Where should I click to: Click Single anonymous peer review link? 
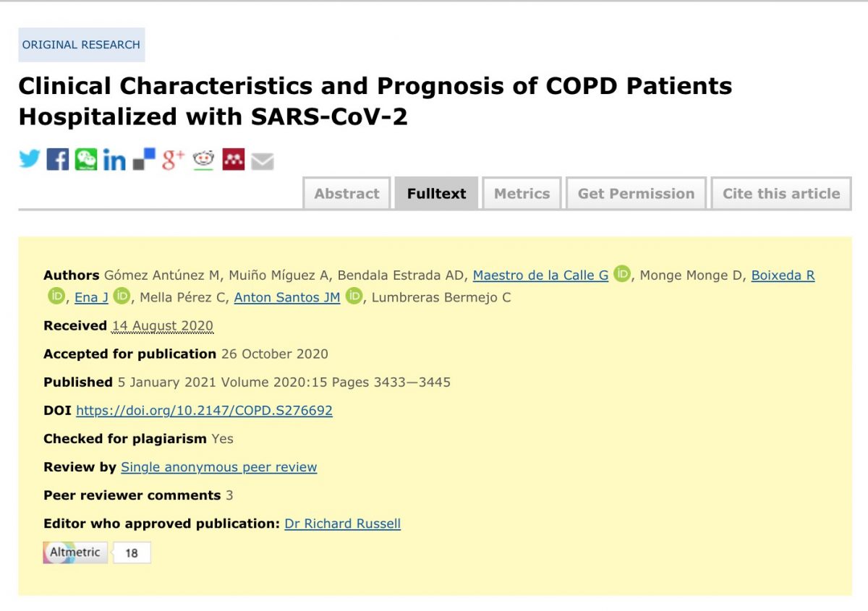pos(218,467)
